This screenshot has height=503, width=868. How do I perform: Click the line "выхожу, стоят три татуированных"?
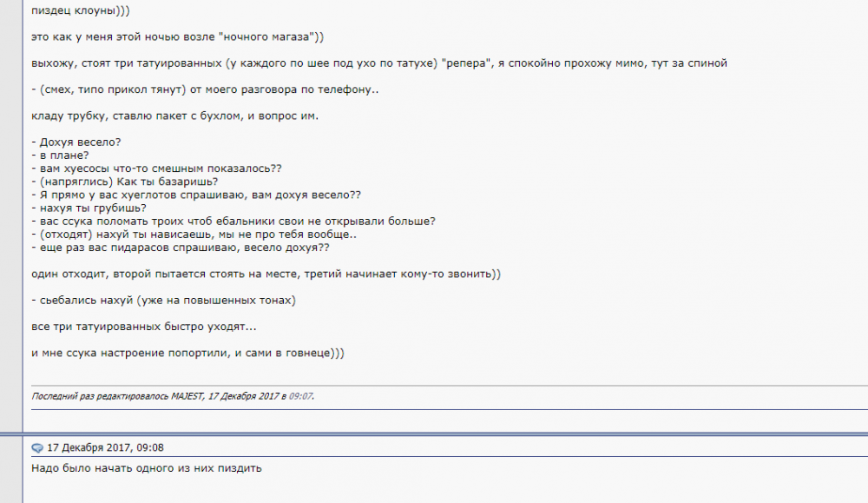click(x=379, y=63)
